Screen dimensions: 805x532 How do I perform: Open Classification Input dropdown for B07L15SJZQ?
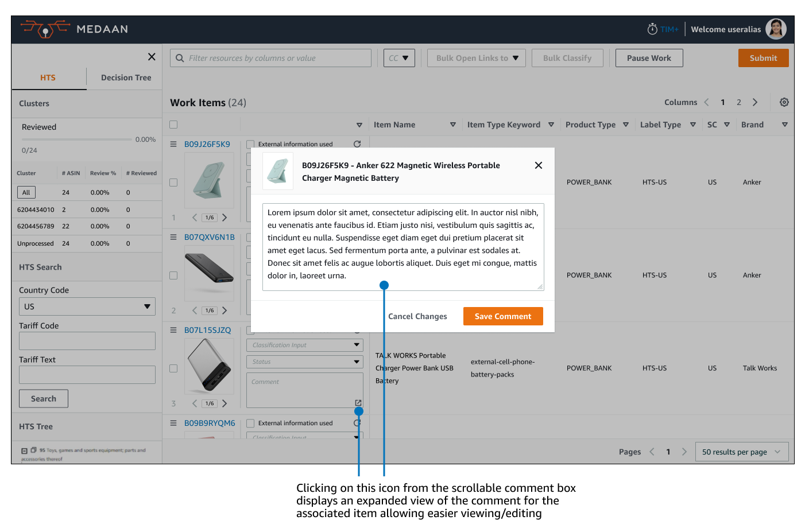click(x=305, y=345)
